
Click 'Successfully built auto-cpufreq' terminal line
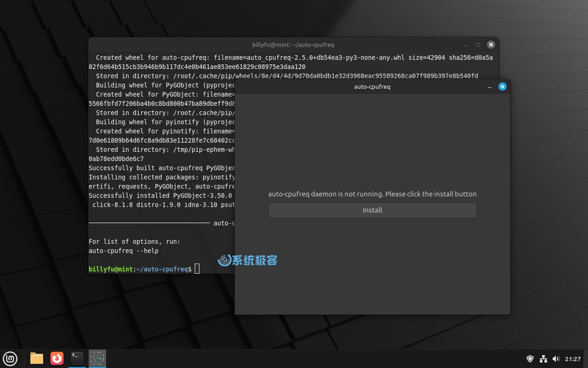(x=162, y=168)
